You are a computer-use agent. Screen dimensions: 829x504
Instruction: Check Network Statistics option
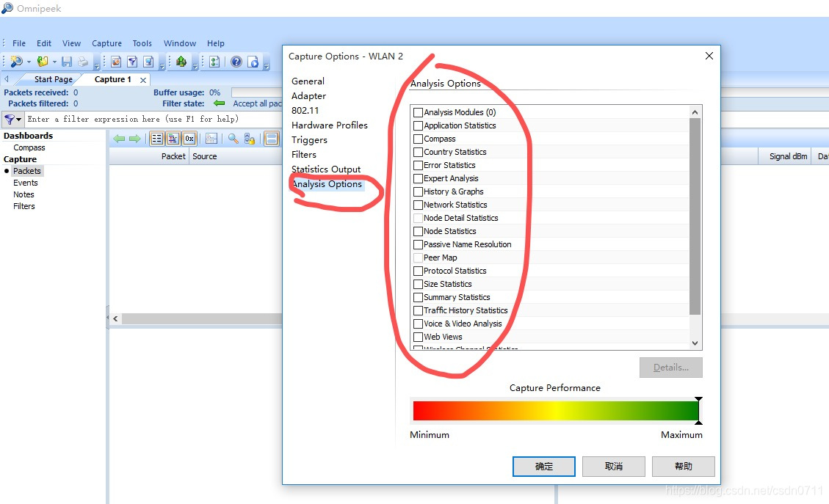[x=418, y=205]
